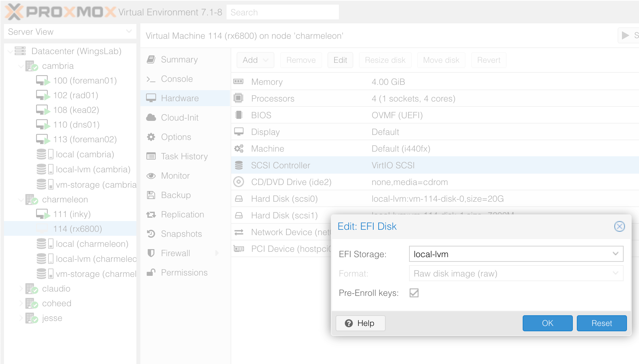Viewport: 639px width, 364px height.
Task: Open the Task History tab
Action: [x=185, y=156]
